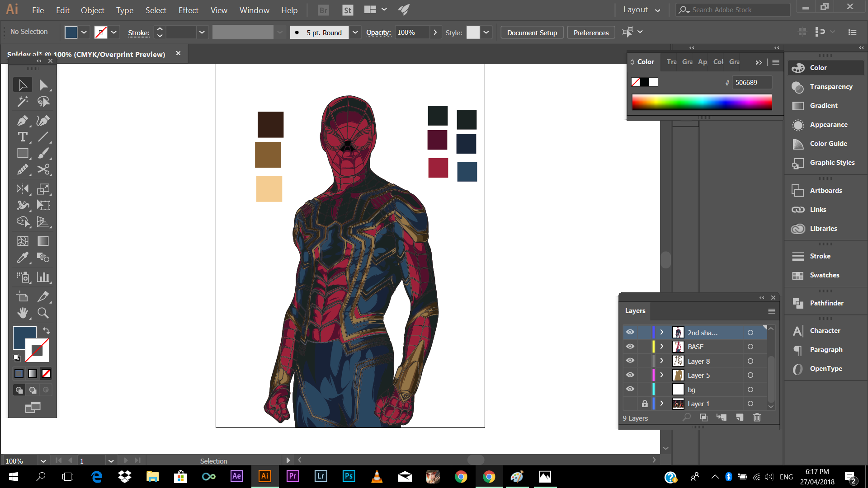Select the Gradient tool
The image size is (868, 488).
(x=43, y=241)
